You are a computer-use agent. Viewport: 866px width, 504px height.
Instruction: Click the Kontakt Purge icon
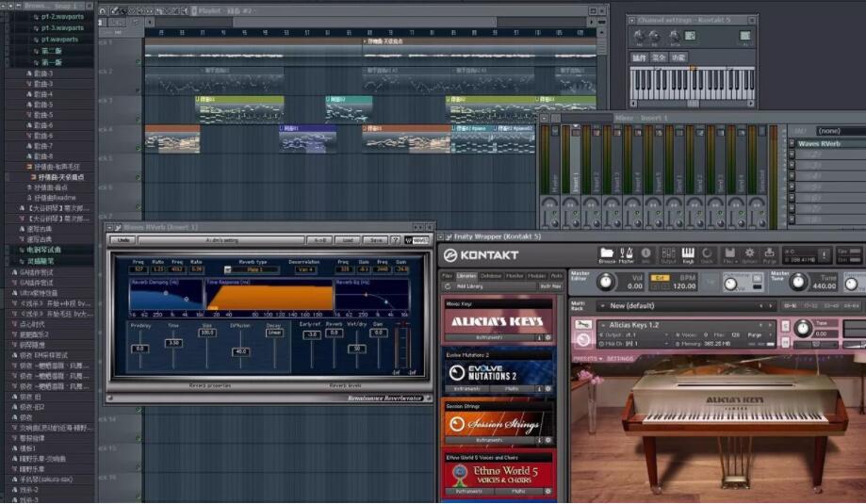point(770,253)
